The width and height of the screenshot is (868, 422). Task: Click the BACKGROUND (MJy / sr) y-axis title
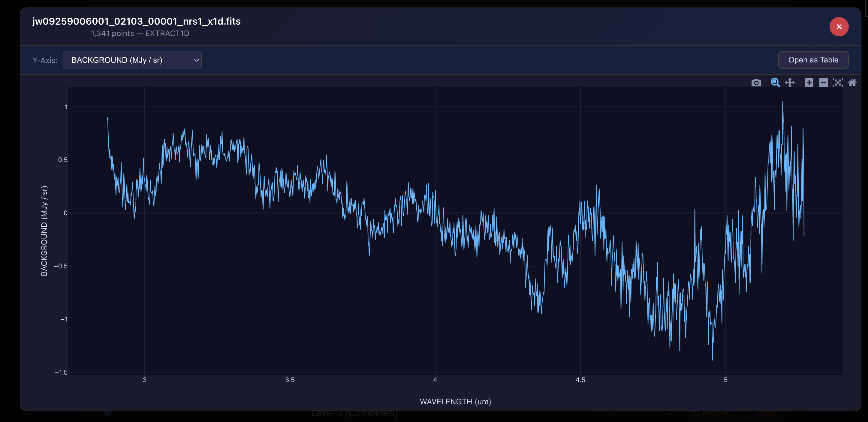(x=44, y=231)
